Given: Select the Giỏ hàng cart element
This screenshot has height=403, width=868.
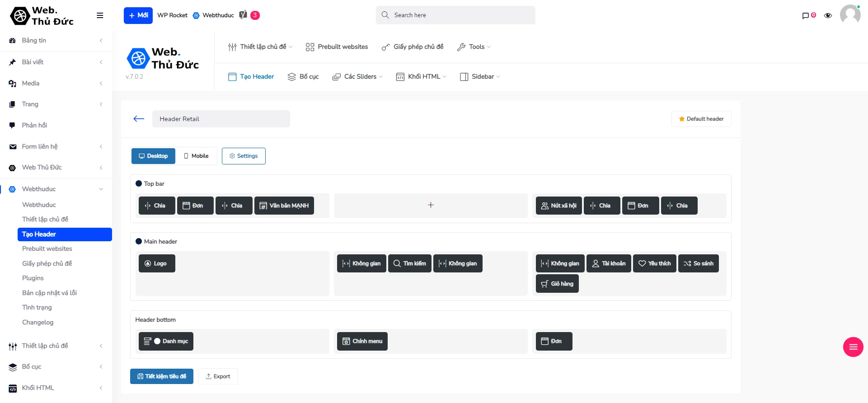Looking at the screenshot, I should (557, 284).
